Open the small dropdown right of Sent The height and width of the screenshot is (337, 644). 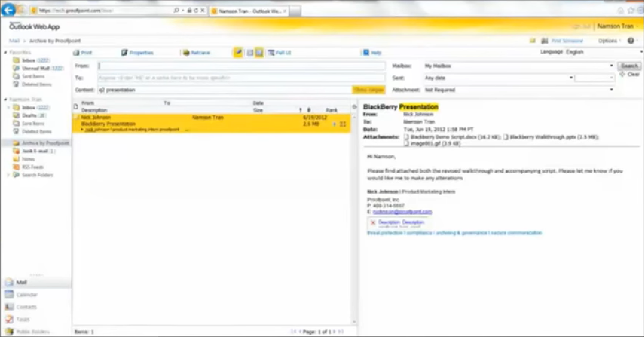pos(594,78)
